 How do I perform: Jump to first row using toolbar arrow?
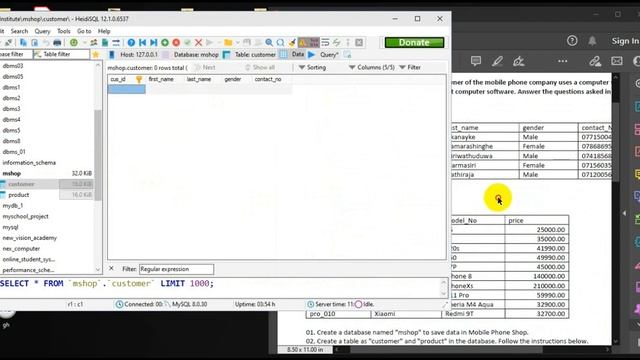pyautogui.click(x=142, y=42)
